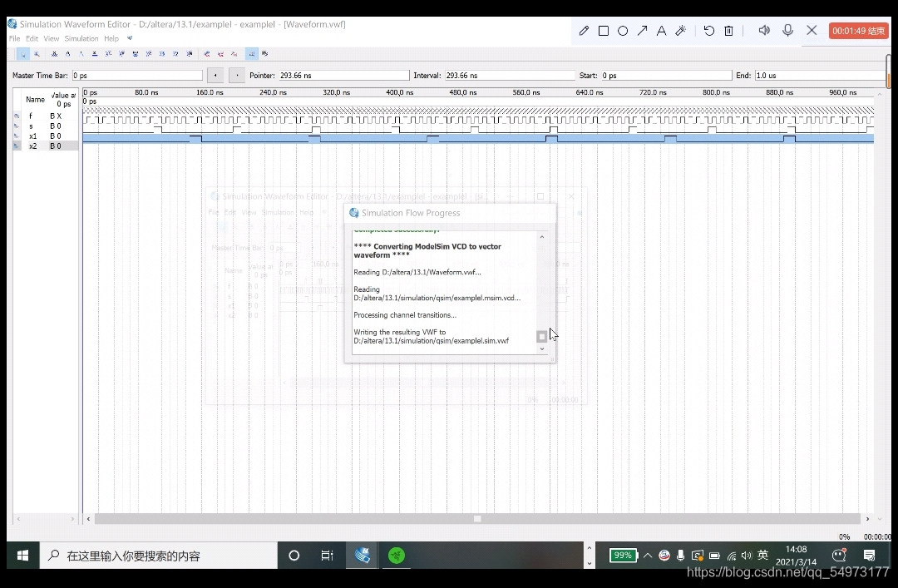Click Generate ModelSim Testbench icon
The width and height of the screenshot is (898, 588).
234,54
